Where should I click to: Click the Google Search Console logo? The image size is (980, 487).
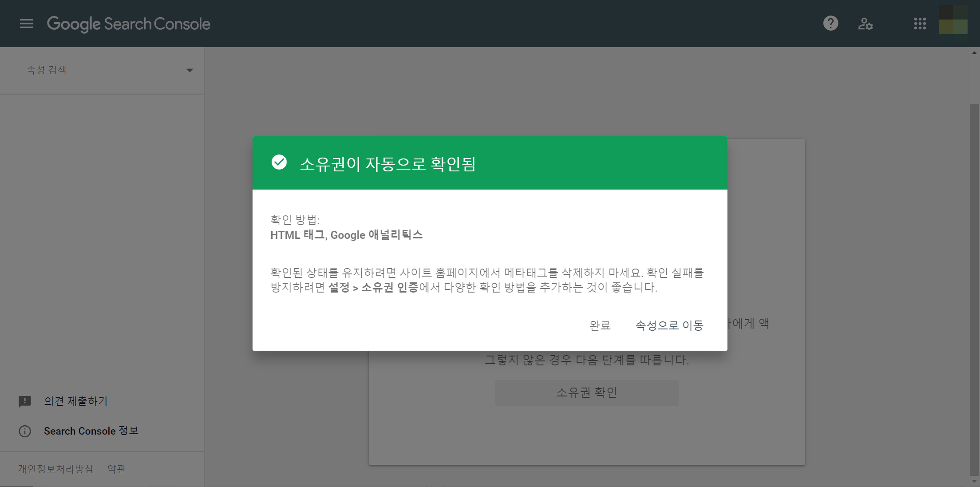(129, 24)
